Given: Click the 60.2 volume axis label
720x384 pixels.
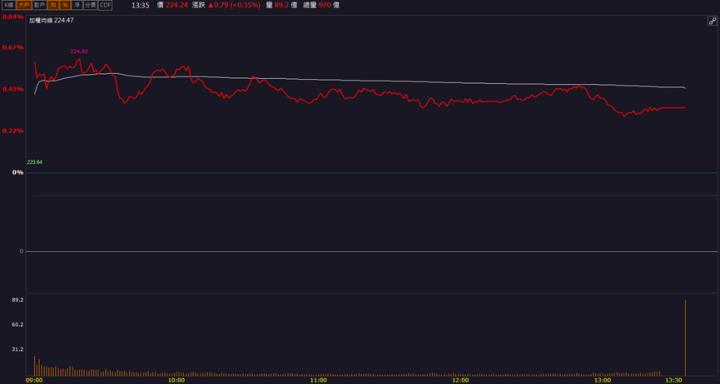Looking at the screenshot, I should (x=18, y=324).
